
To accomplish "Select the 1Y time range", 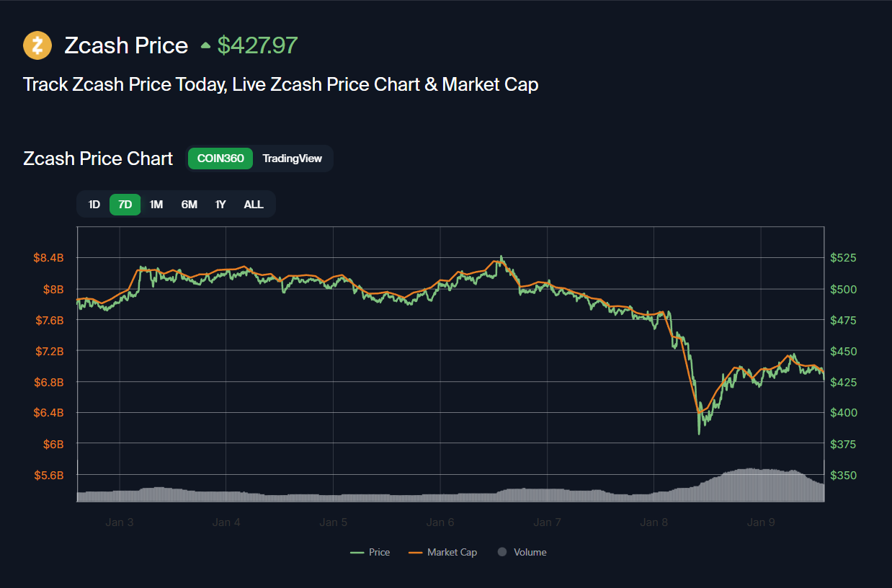I will click(220, 205).
